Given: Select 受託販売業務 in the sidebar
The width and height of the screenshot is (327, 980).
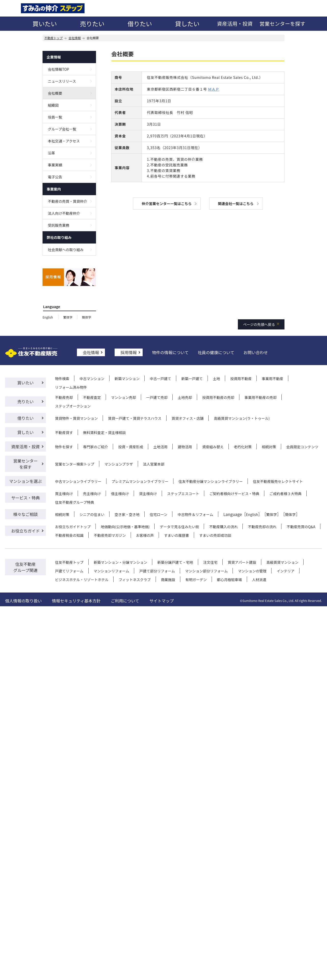Looking at the screenshot, I should click(x=69, y=225).
